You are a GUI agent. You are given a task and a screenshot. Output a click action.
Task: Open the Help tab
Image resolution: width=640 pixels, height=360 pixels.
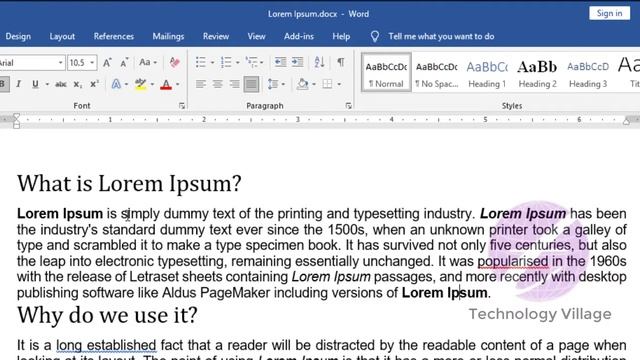coord(341,36)
